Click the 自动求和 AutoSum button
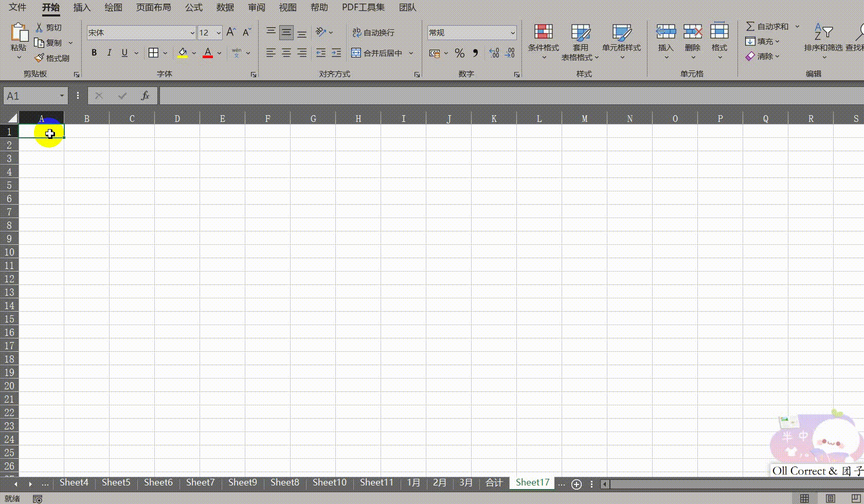Image resolution: width=864 pixels, height=504 pixels. click(767, 26)
